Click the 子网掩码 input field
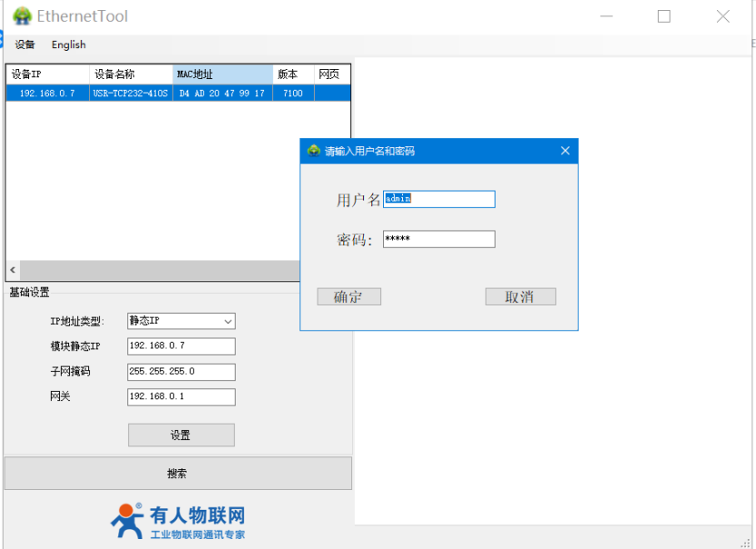This screenshot has width=756, height=549. point(181,372)
